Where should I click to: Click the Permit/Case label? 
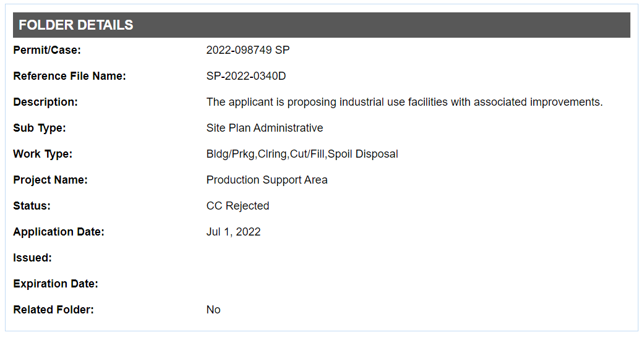[x=47, y=50]
